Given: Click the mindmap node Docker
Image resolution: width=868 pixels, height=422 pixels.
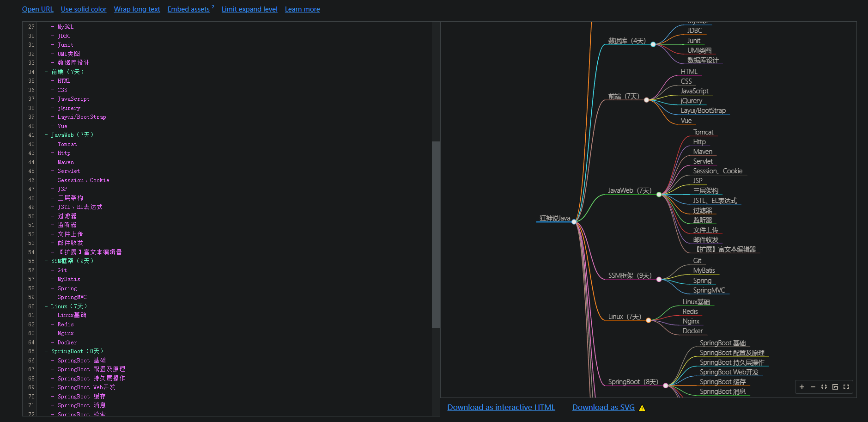Looking at the screenshot, I should (692, 331).
